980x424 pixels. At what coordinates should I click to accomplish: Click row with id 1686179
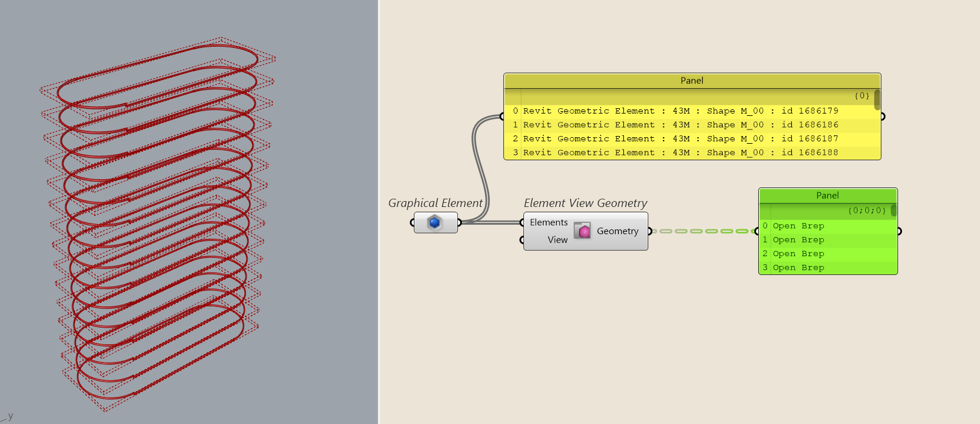pos(680,111)
